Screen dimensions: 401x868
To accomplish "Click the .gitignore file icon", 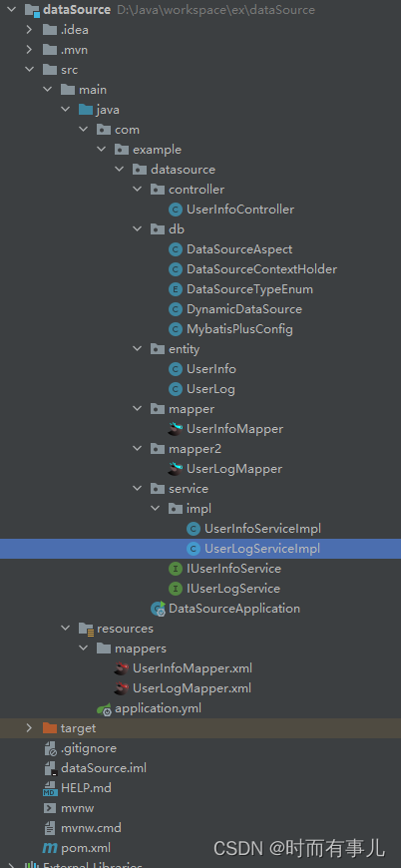I will (50, 748).
